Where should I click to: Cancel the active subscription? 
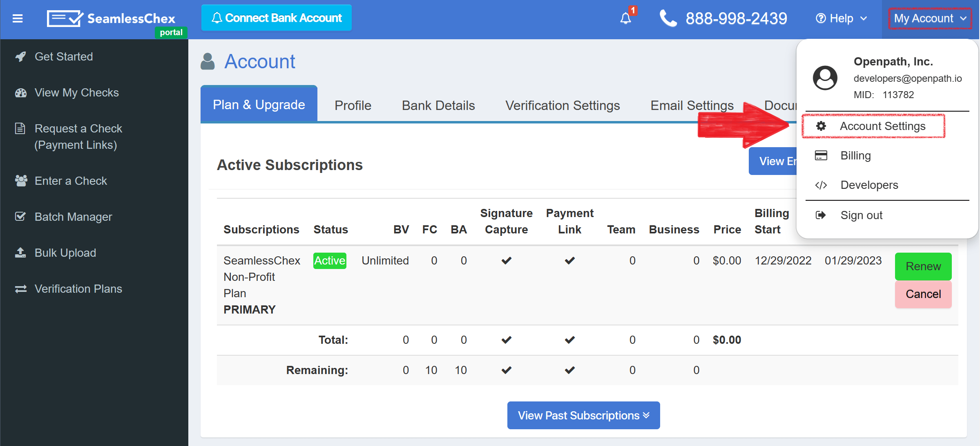click(923, 294)
